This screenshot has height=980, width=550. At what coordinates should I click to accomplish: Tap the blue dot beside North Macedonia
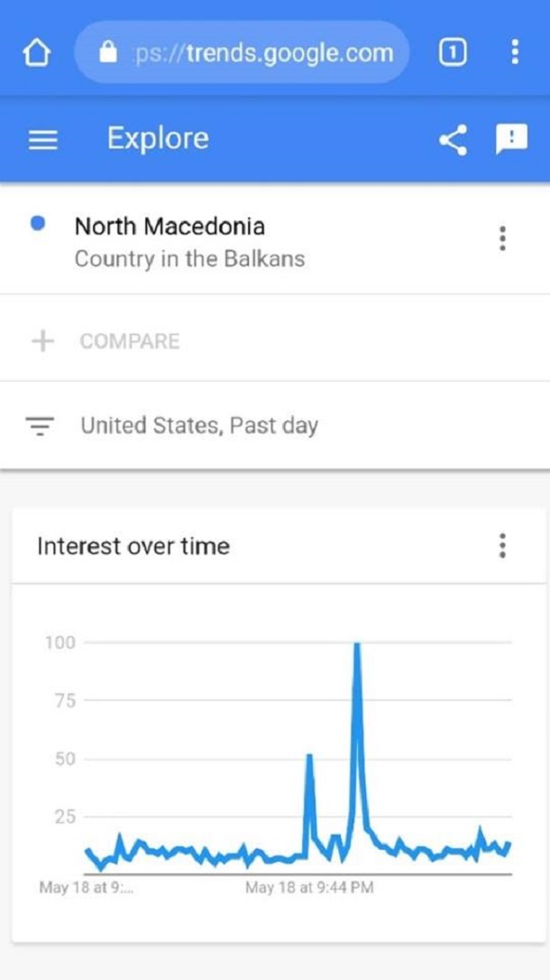tap(38, 223)
